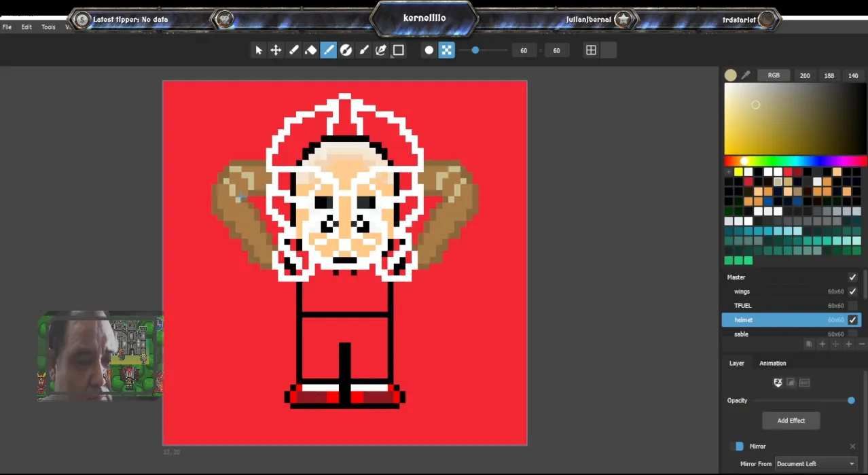Select the Eraser tool
This screenshot has height=475, width=868.
310,50
